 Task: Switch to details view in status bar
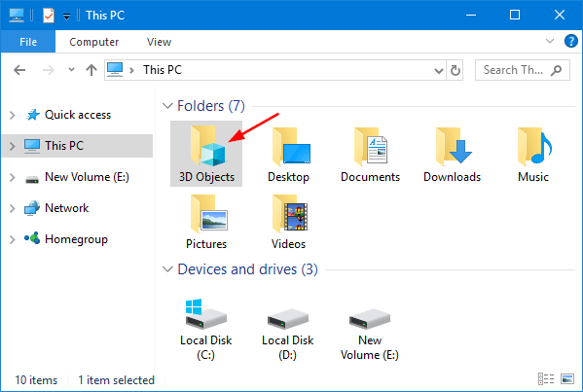coord(546,379)
